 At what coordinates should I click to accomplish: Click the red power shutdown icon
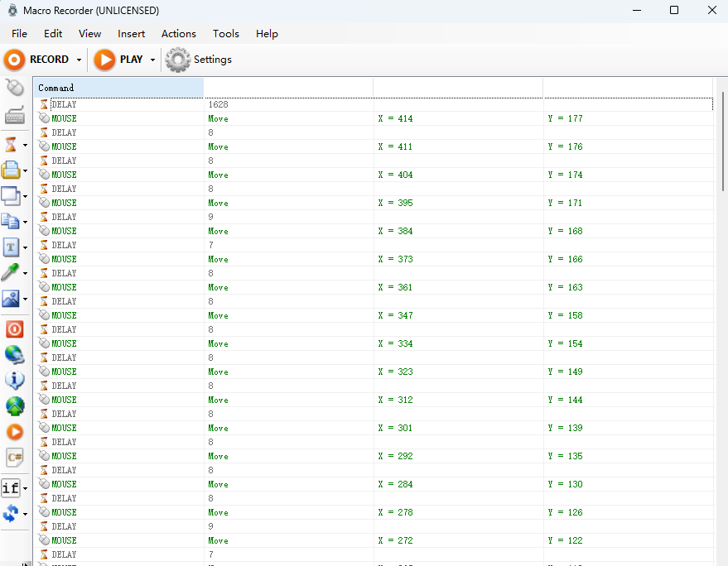[x=14, y=329]
